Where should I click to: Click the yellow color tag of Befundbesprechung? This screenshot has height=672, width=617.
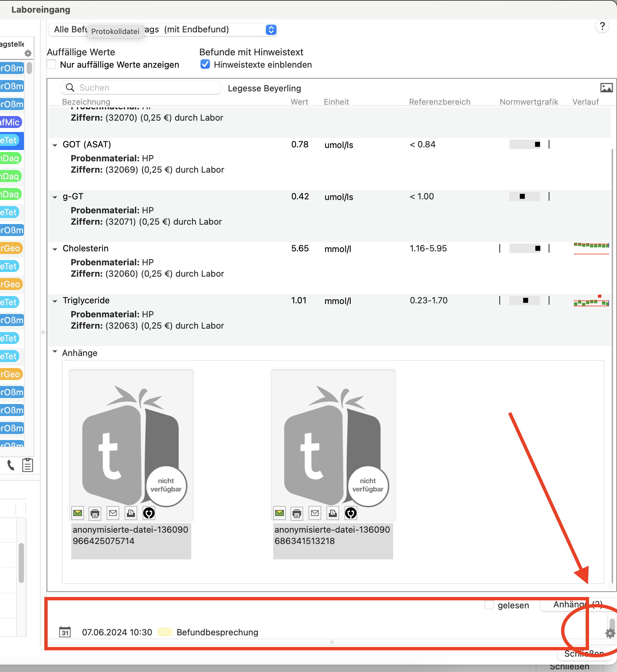tap(165, 632)
